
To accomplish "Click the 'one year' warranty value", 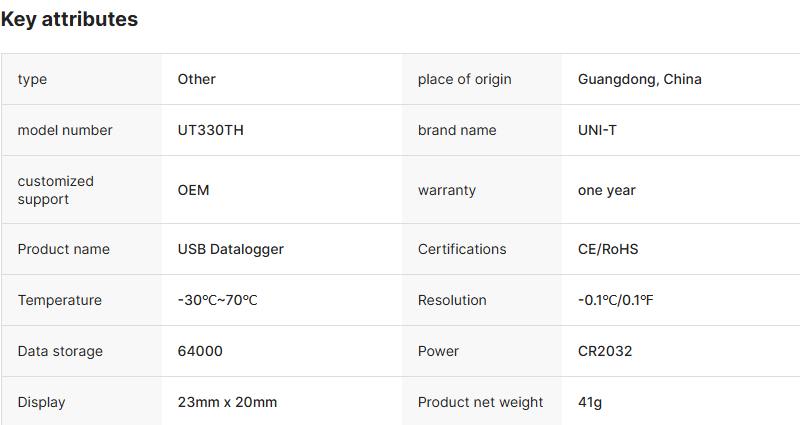I will 606,190.
